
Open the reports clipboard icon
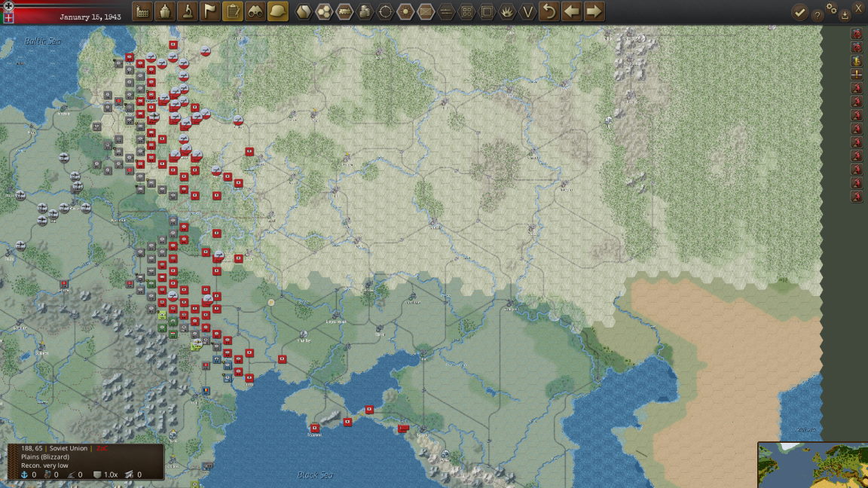(233, 11)
